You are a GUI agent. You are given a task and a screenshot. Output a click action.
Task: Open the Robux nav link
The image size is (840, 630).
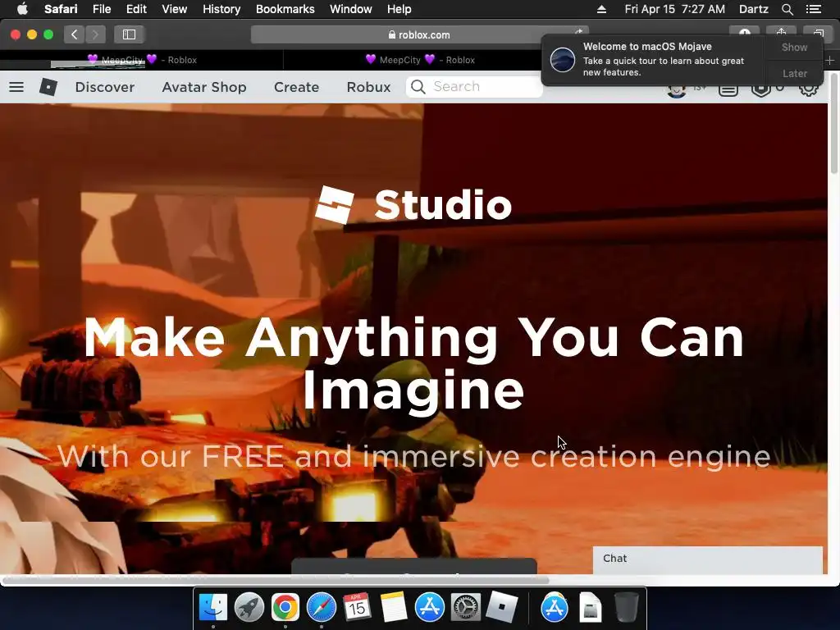coord(368,87)
